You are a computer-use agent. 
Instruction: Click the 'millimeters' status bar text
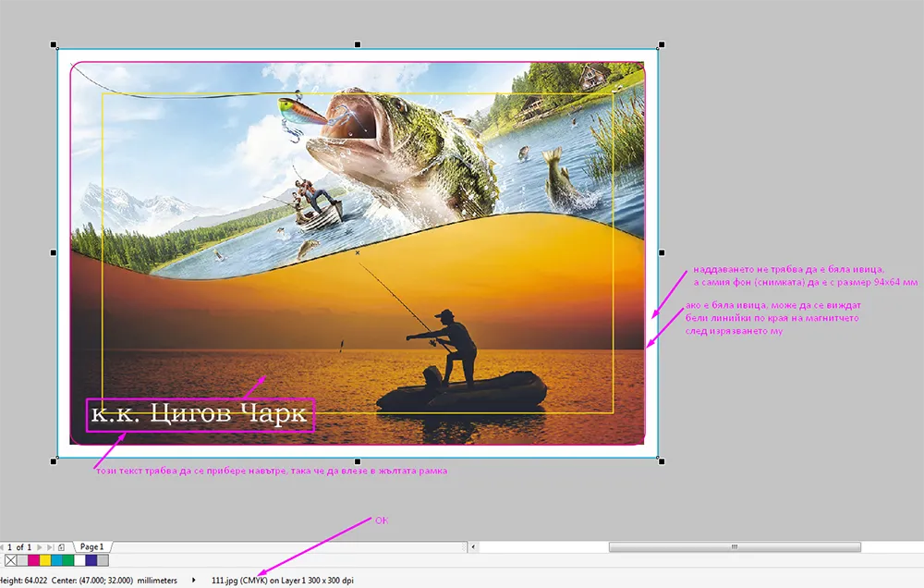157,581
